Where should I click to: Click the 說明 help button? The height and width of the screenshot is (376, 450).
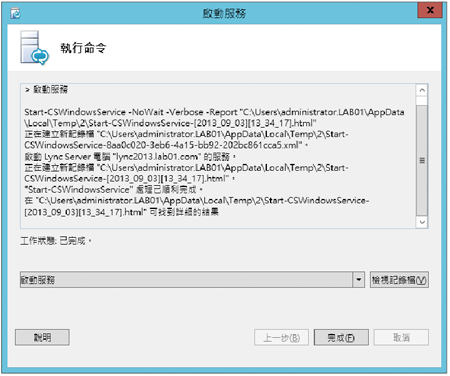(x=42, y=337)
